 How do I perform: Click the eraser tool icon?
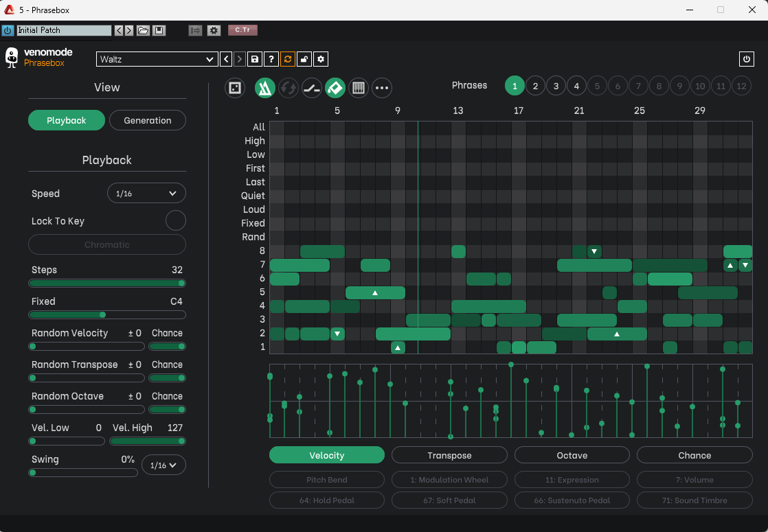click(x=335, y=88)
